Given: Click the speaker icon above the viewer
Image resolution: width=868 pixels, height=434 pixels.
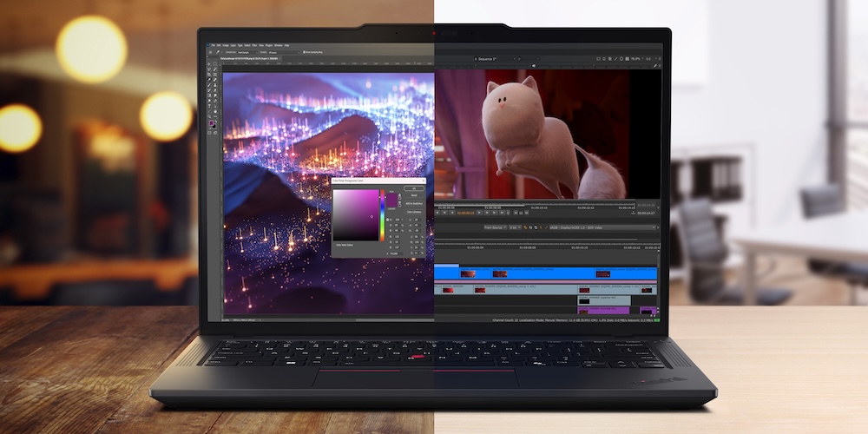Looking at the screenshot, I should point(534,66).
